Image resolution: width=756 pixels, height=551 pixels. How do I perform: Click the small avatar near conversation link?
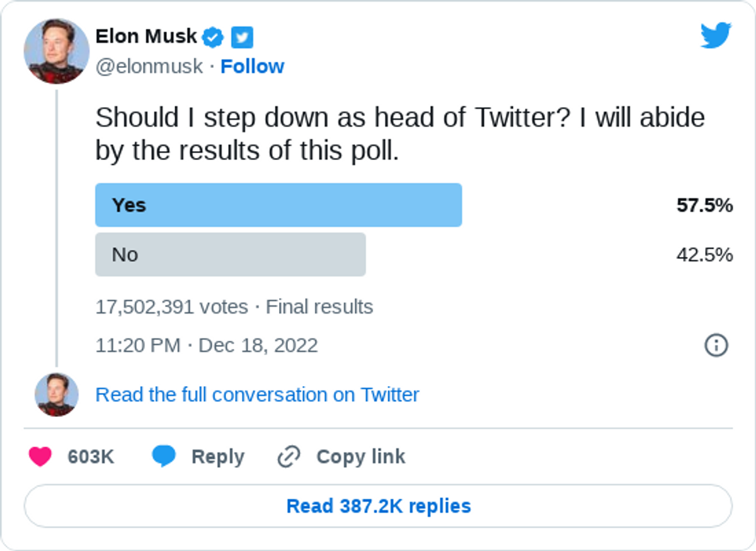tap(57, 395)
